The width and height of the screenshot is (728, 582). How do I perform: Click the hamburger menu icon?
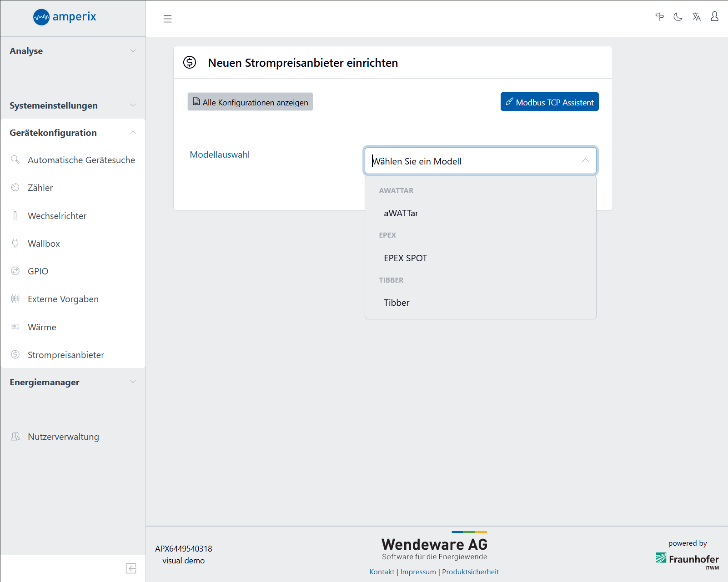[167, 19]
